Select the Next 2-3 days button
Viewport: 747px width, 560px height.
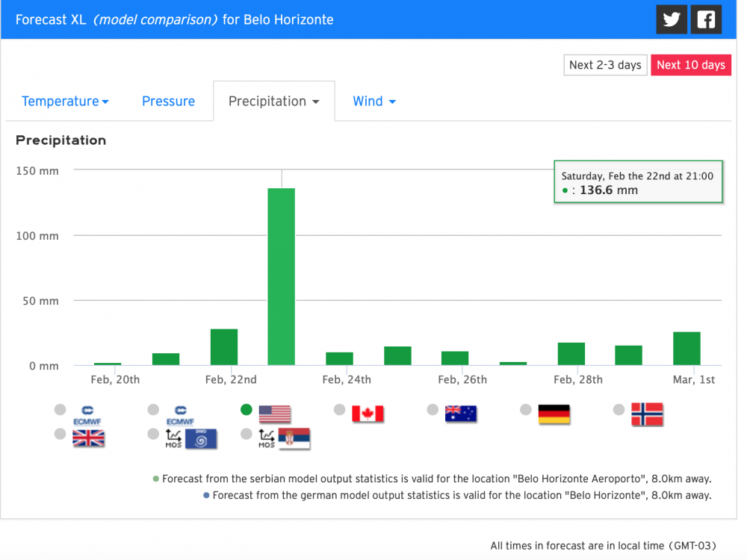pos(605,65)
